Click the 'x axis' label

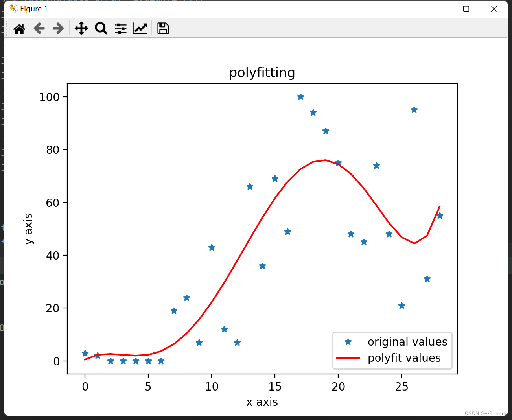262,402
